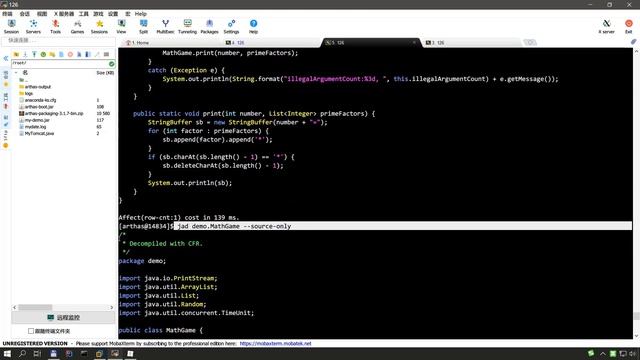Screen dimensions: 640x360
Task: Click the SFTP download arrow icon
Action: click(x=25, y=54)
